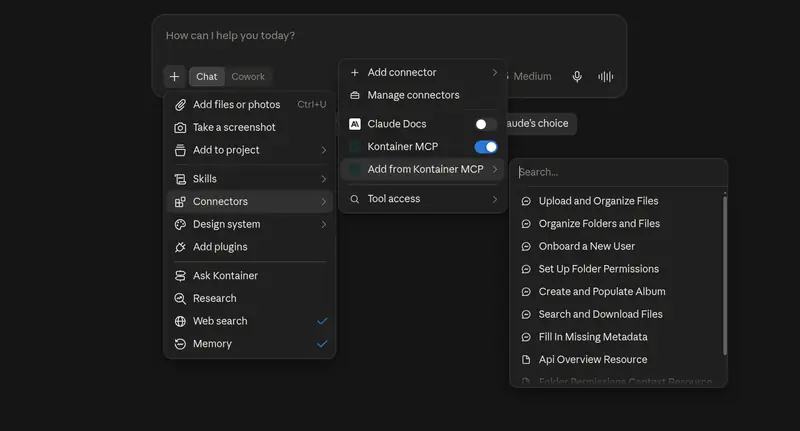
Task: Click document icon next to Api Overview Resource
Action: 526,360
